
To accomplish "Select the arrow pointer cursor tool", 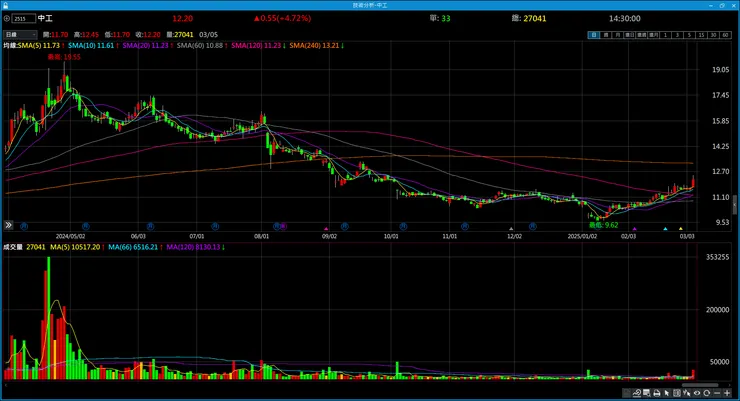I will [x=667, y=393].
